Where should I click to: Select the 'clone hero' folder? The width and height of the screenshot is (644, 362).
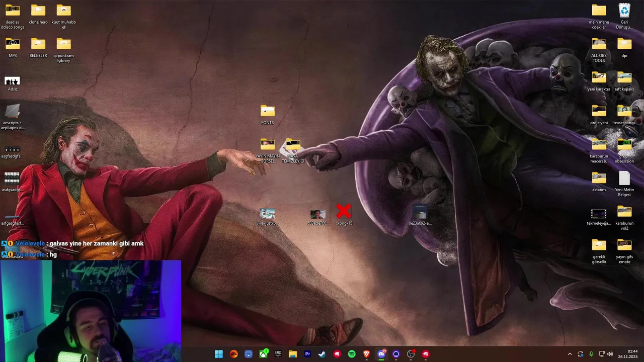(38, 14)
